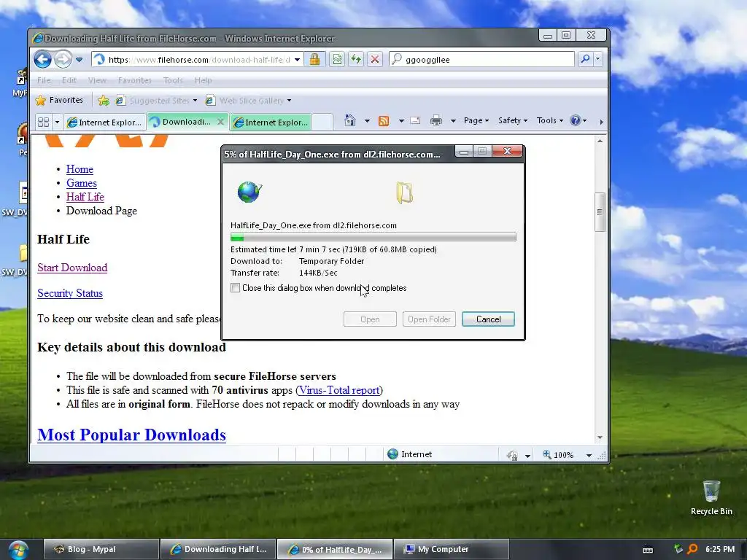Click the green download progress bar

point(373,237)
